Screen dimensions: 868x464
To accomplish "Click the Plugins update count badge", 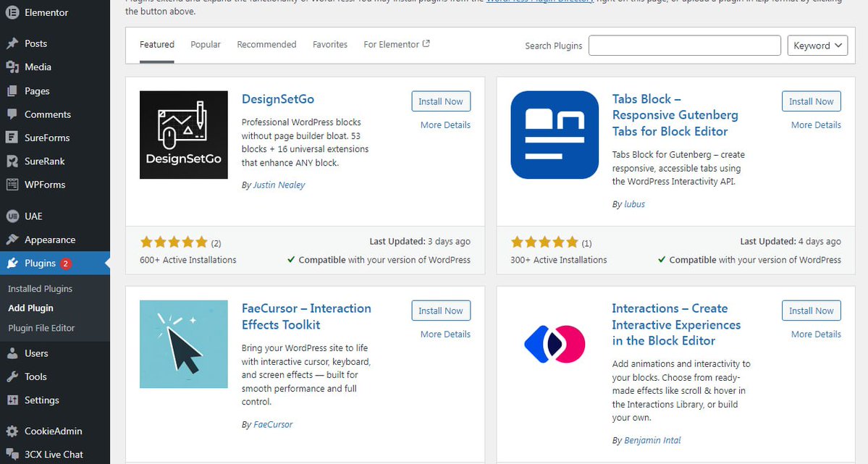I will (65, 263).
